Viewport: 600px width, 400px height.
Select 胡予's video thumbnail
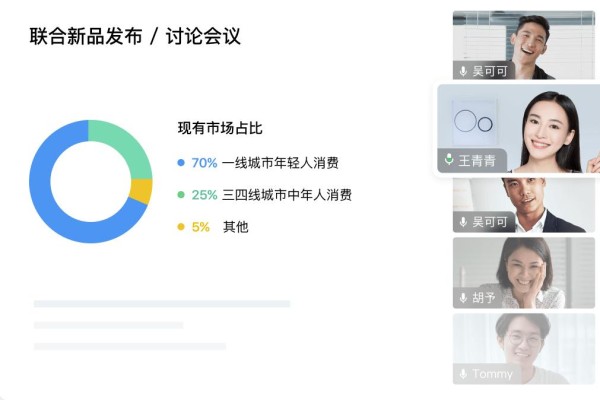pos(524,273)
